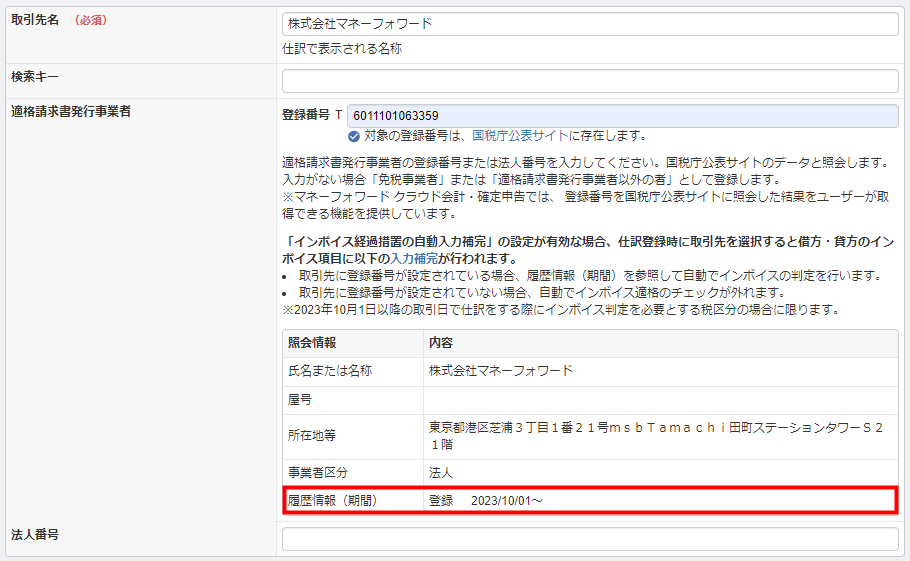Image resolution: width=910 pixels, height=561 pixels.
Task: Click the 氏名または名称 row label
Action: [x=330, y=371]
